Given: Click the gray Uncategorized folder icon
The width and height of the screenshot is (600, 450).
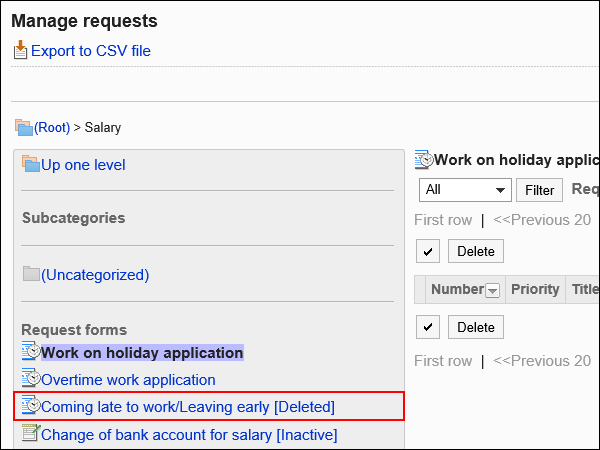Looking at the screenshot, I should (x=31, y=274).
